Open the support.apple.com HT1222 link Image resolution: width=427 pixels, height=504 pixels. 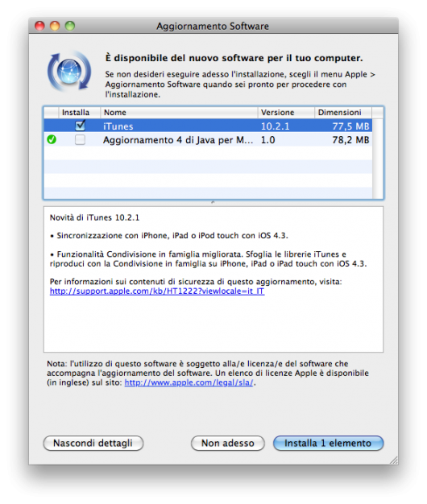coord(157,291)
